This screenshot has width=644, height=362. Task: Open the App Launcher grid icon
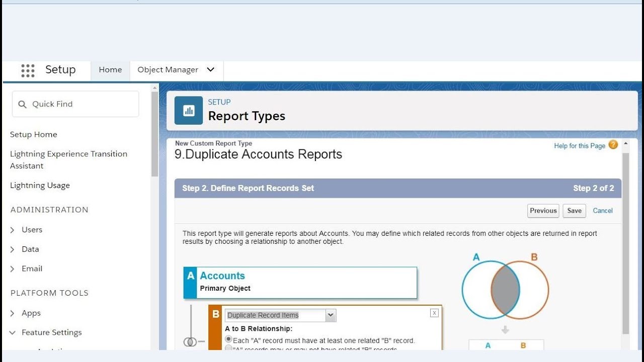[28, 70]
